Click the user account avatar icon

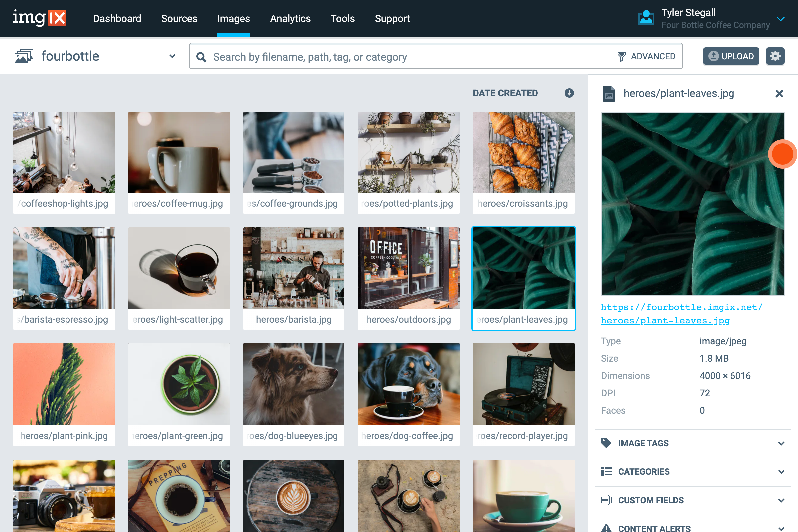point(646,18)
